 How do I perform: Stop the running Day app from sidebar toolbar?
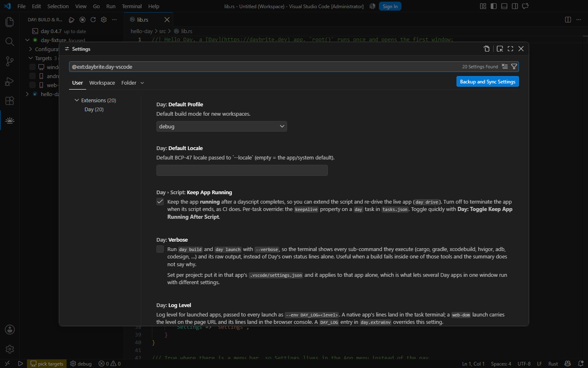(82, 20)
